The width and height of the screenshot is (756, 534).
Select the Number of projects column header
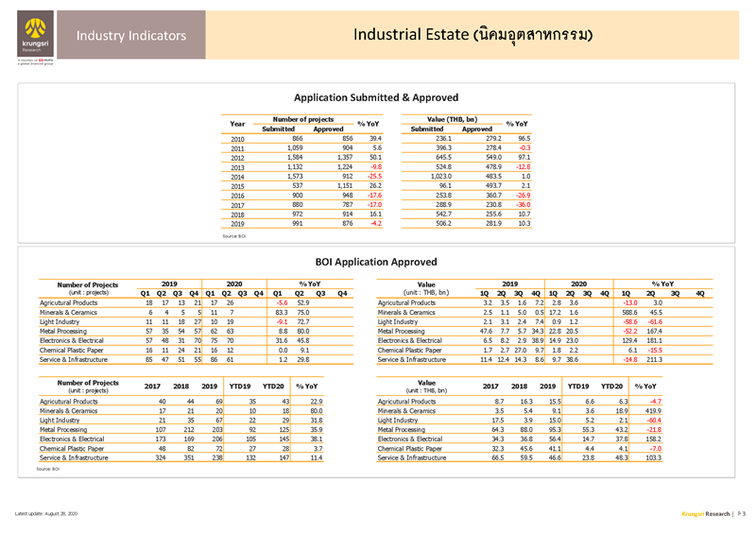[302, 119]
